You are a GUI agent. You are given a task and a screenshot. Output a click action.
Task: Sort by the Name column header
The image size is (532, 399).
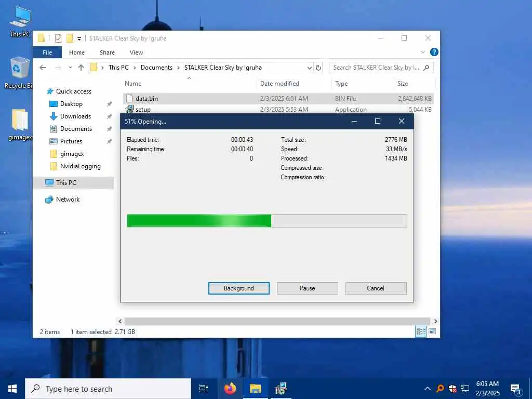click(189, 84)
